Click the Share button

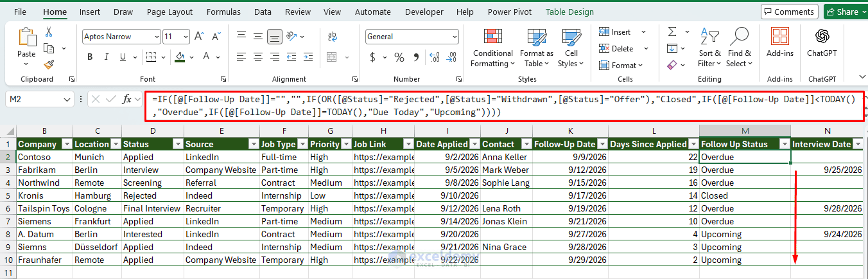(845, 12)
